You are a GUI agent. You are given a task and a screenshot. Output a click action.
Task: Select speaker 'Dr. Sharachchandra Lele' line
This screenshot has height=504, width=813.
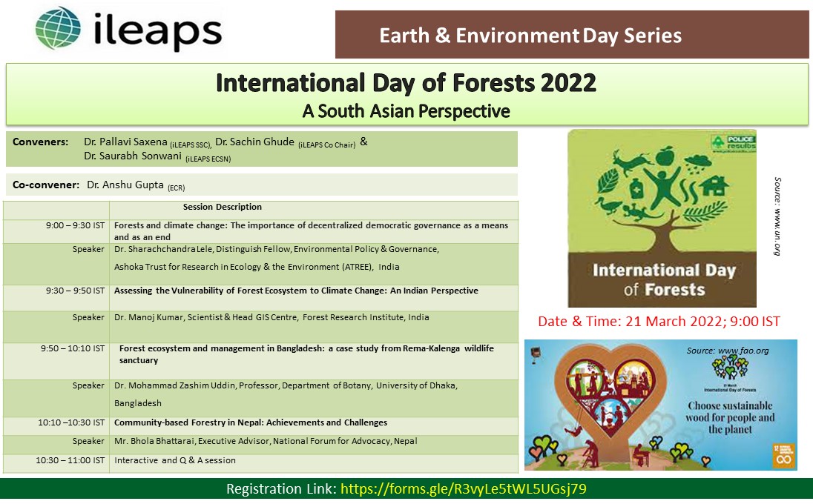(277, 249)
